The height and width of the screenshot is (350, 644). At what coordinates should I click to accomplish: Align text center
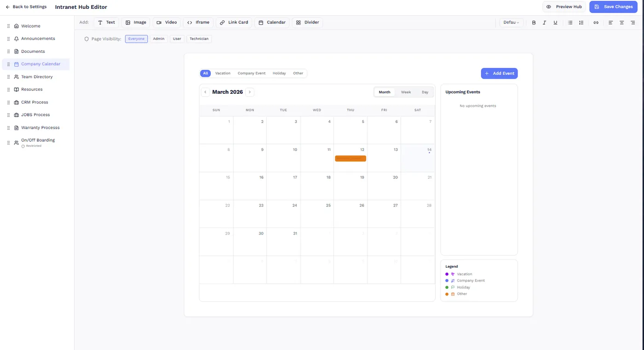[621, 23]
